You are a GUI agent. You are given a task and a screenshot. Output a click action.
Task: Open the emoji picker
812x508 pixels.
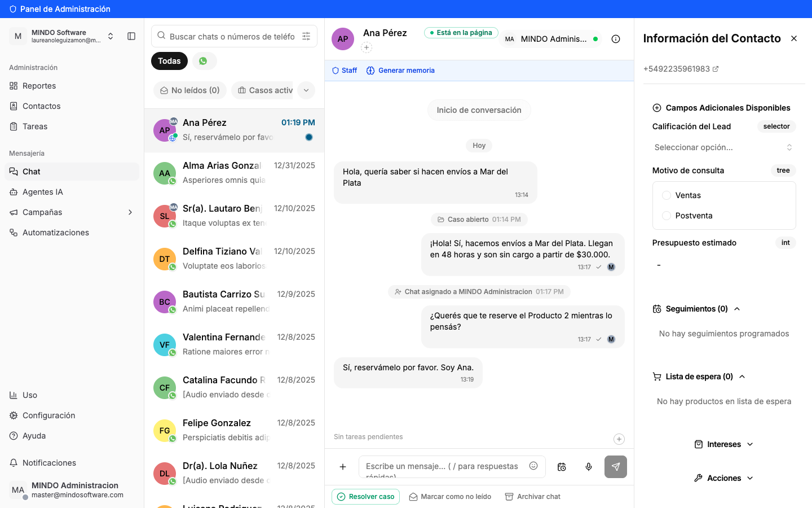tap(533, 466)
